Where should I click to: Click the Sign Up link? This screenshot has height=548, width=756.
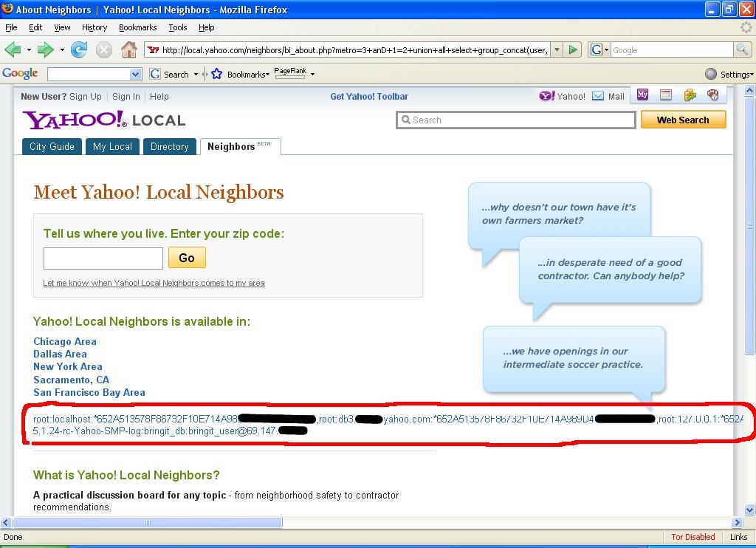[x=86, y=97]
